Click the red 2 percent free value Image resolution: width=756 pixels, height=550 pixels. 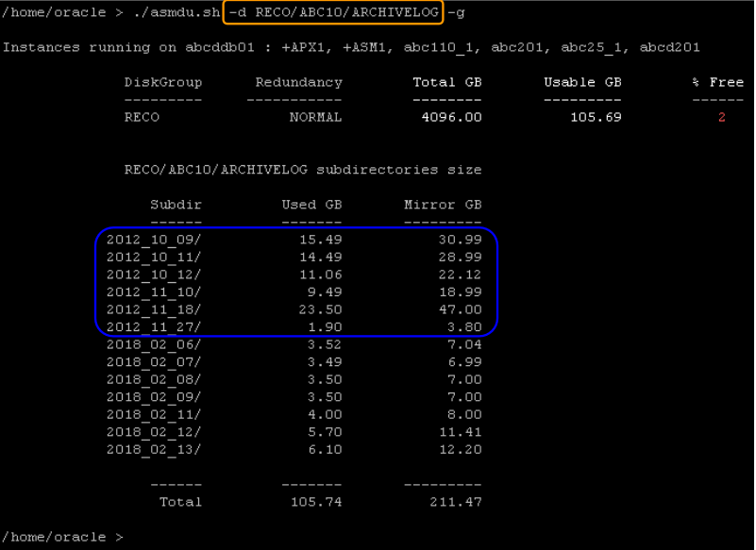pos(722,117)
